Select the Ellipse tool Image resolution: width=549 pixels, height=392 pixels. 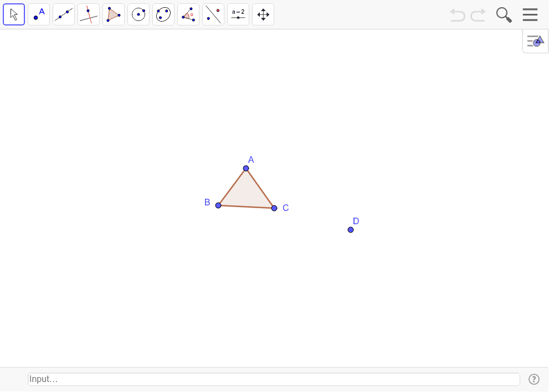(163, 14)
